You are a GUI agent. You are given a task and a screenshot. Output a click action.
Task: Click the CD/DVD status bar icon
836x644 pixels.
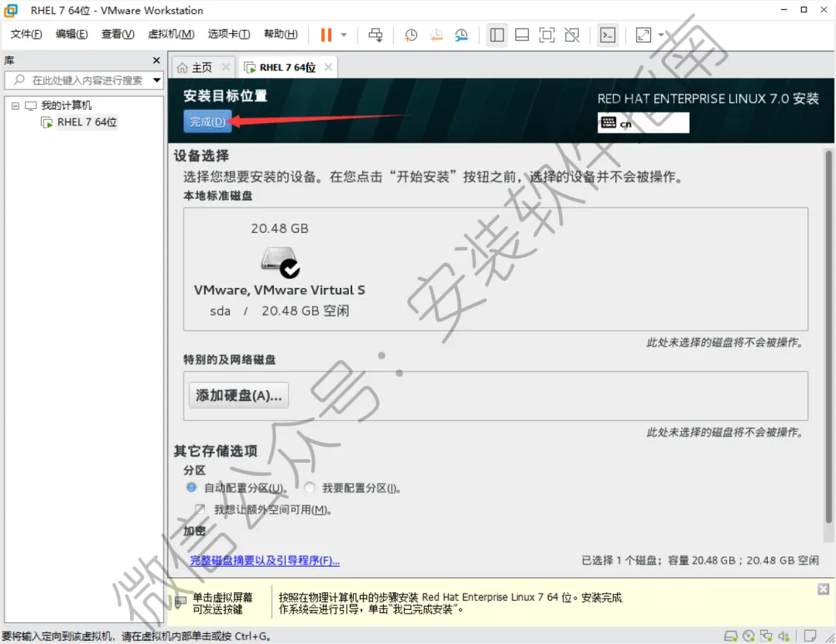749,636
